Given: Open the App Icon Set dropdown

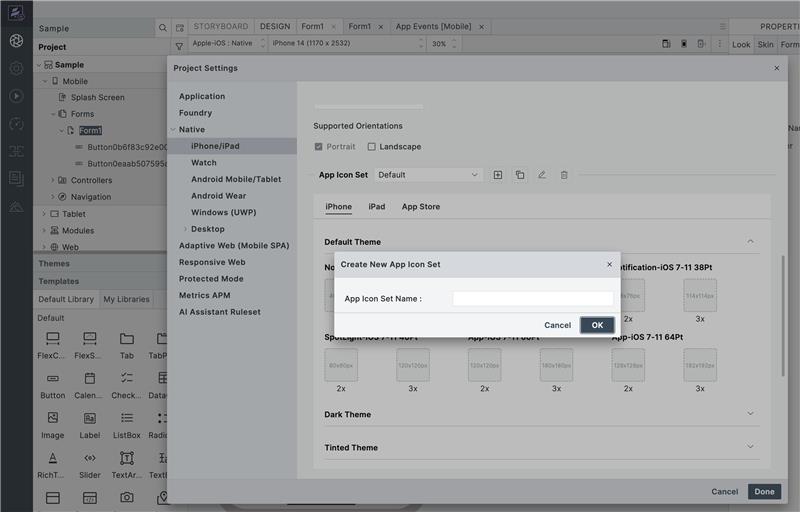Looking at the screenshot, I should pyautogui.click(x=429, y=175).
